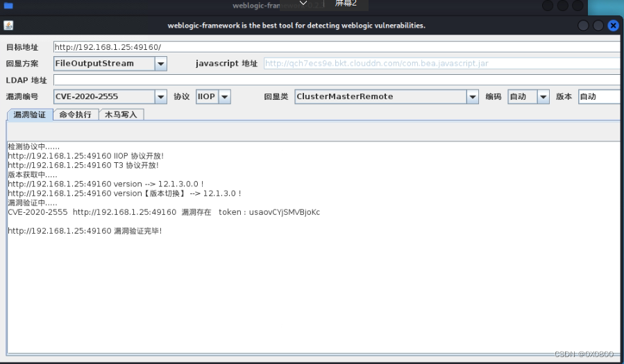Image resolution: width=624 pixels, height=364 pixels.
Task: Click the target address input field
Action: click(x=338, y=47)
